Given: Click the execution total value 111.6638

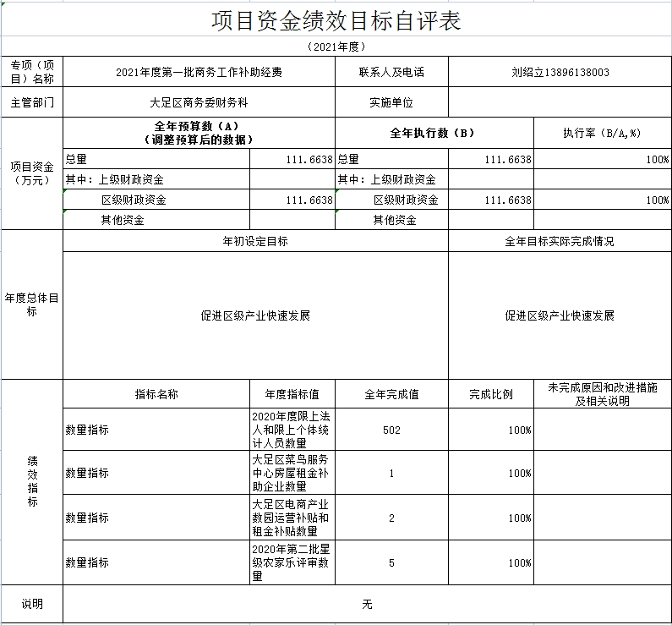Looking at the screenshot, I should [x=491, y=159].
